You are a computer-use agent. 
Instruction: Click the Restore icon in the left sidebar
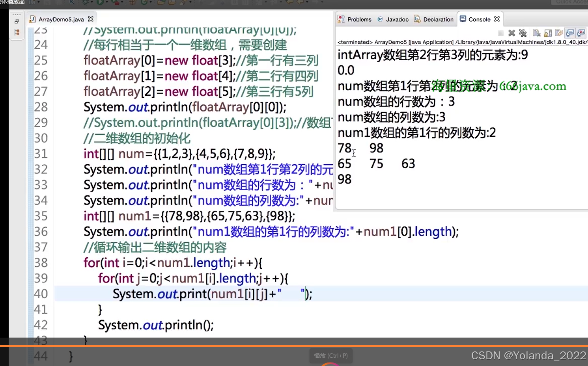[x=17, y=22]
